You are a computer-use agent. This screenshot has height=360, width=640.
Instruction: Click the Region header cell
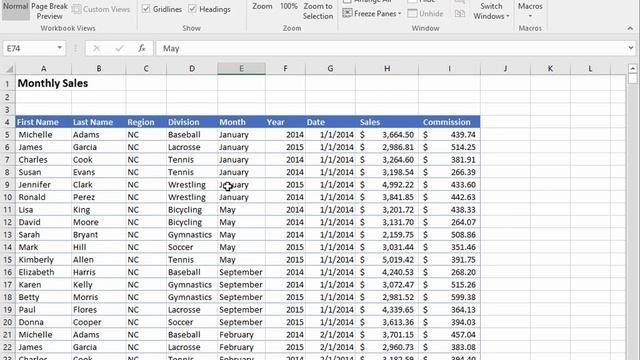pyautogui.click(x=146, y=122)
